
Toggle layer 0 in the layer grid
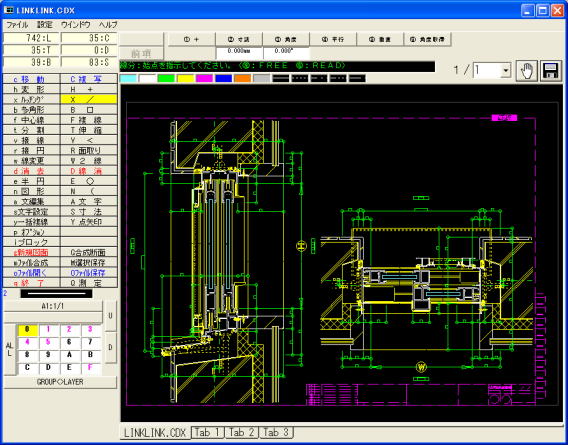tap(27, 330)
